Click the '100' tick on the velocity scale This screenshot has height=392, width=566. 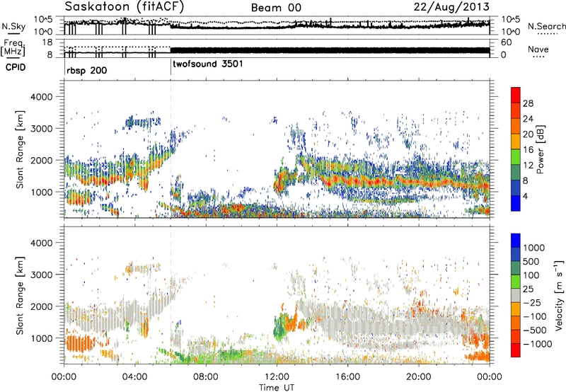point(531,275)
